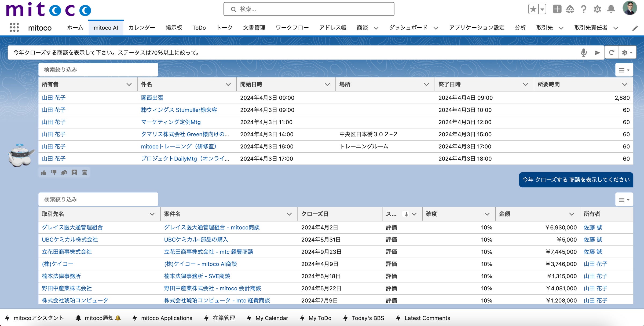Viewport: 644px width, 326px height.
Task: Open the 関西出張 event link
Action: [152, 98]
